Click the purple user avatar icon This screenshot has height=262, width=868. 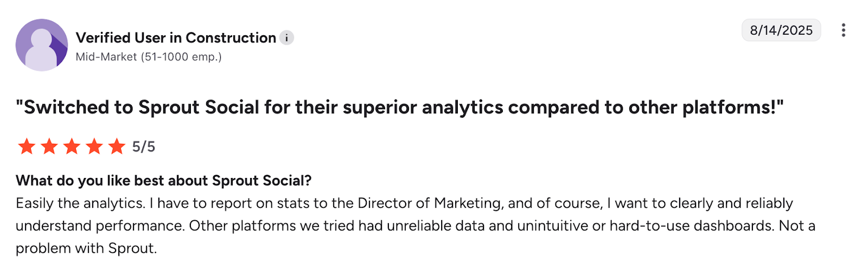point(42,45)
